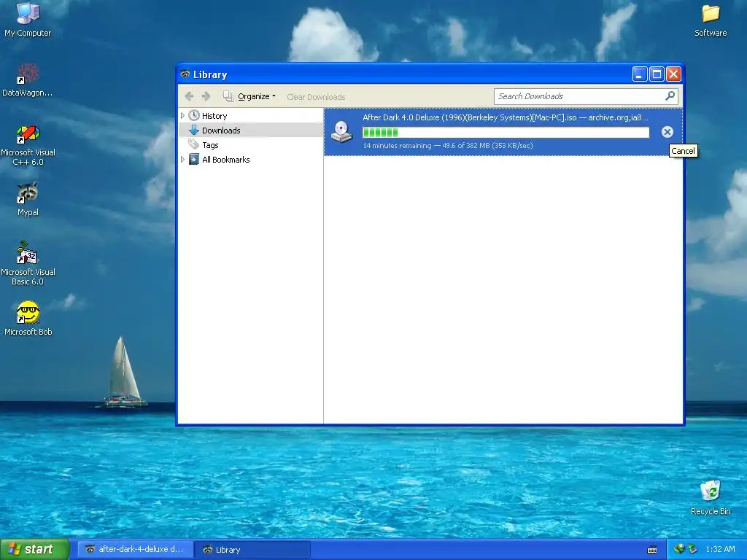Click the download progress bar
The width and height of the screenshot is (747, 560).
click(x=506, y=132)
